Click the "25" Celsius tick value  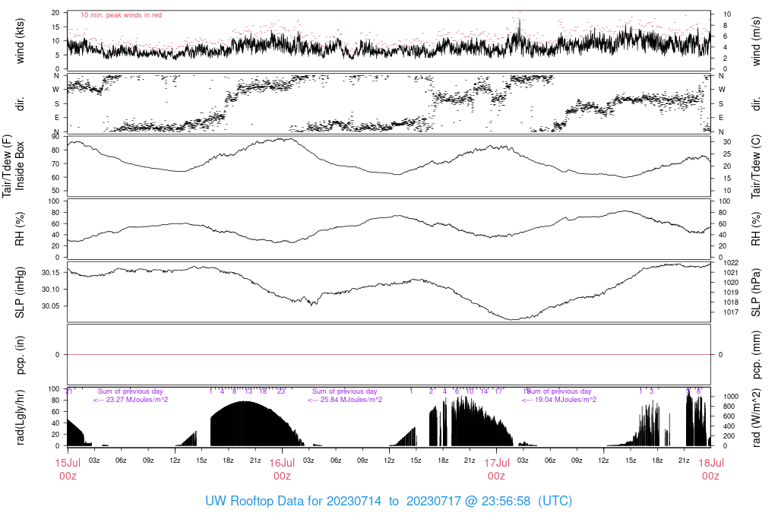(x=727, y=154)
